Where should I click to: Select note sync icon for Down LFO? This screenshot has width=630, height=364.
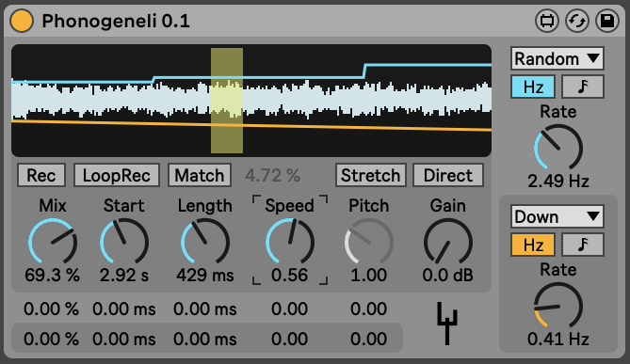click(x=583, y=245)
